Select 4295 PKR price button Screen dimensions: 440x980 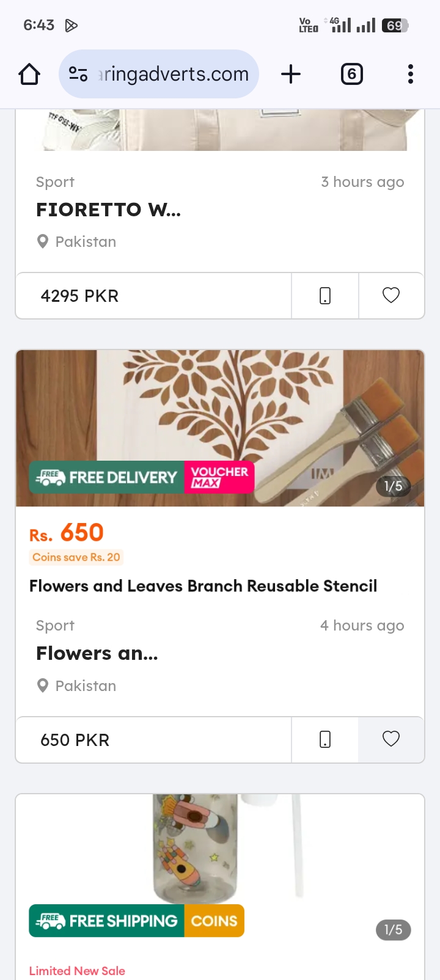click(153, 296)
